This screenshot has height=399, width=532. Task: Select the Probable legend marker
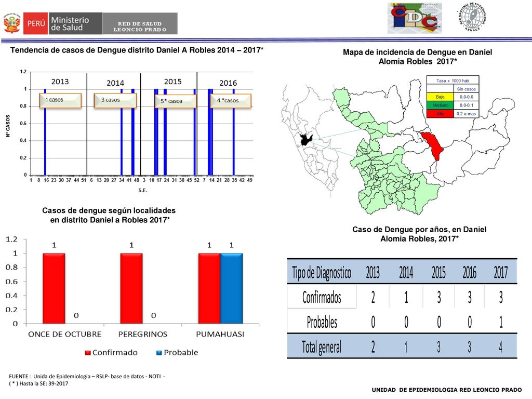point(159,353)
